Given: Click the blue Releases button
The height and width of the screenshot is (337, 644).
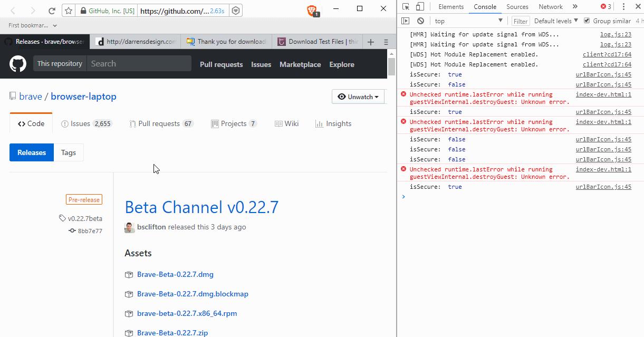Looking at the screenshot, I should pos(32,153).
